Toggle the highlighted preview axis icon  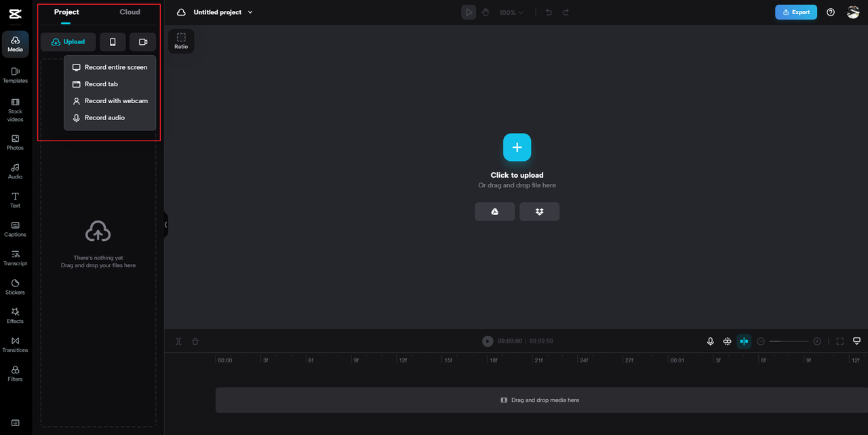(744, 341)
